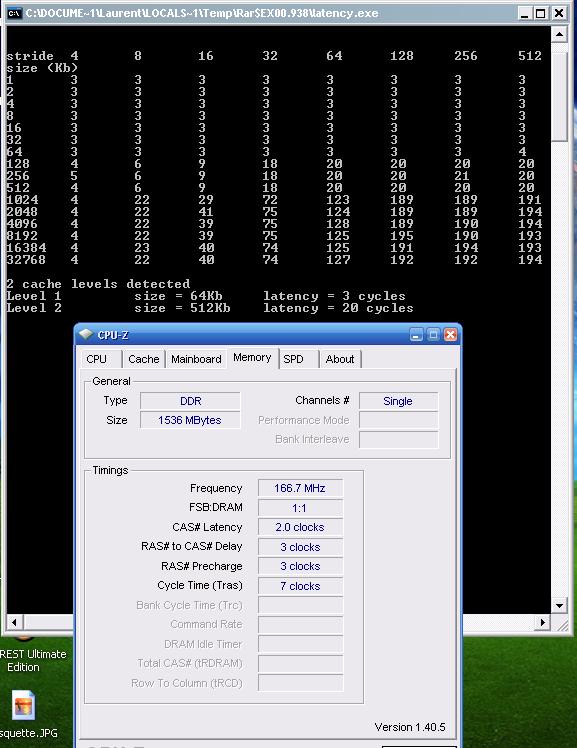
Task: Click the 'General' group label in CPU-Z
Action: (x=111, y=381)
